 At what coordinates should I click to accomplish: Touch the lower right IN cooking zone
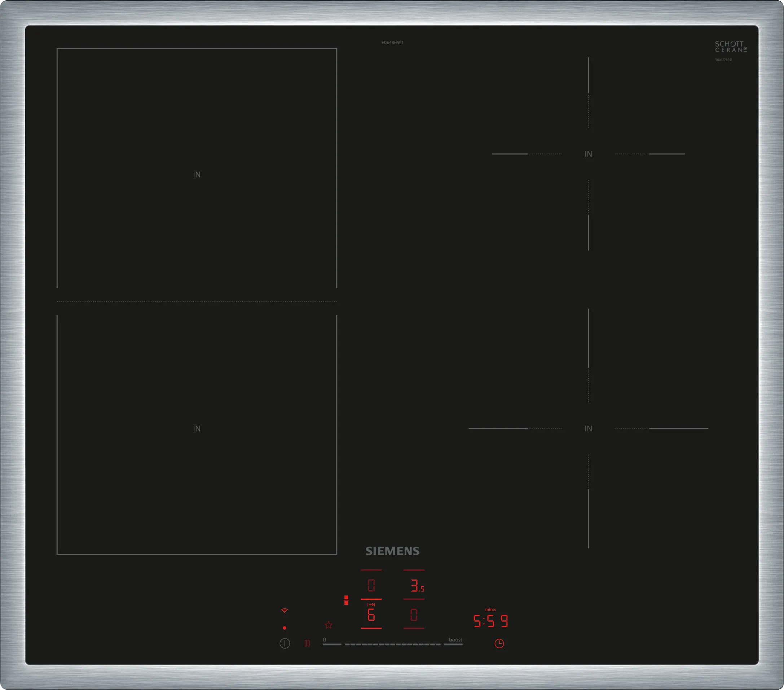pos(588,429)
